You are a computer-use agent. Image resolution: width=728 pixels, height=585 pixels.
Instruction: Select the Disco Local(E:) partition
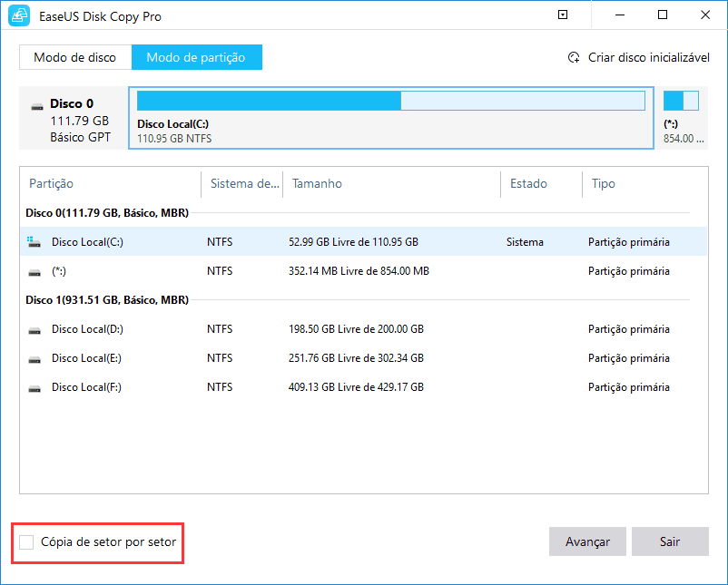pyautogui.click(x=86, y=358)
